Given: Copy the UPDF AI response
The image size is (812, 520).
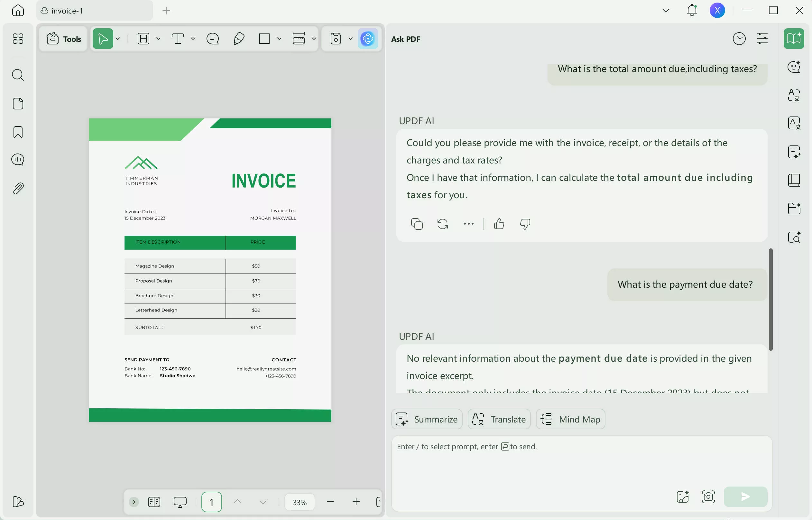Looking at the screenshot, I should coord(417,224).
